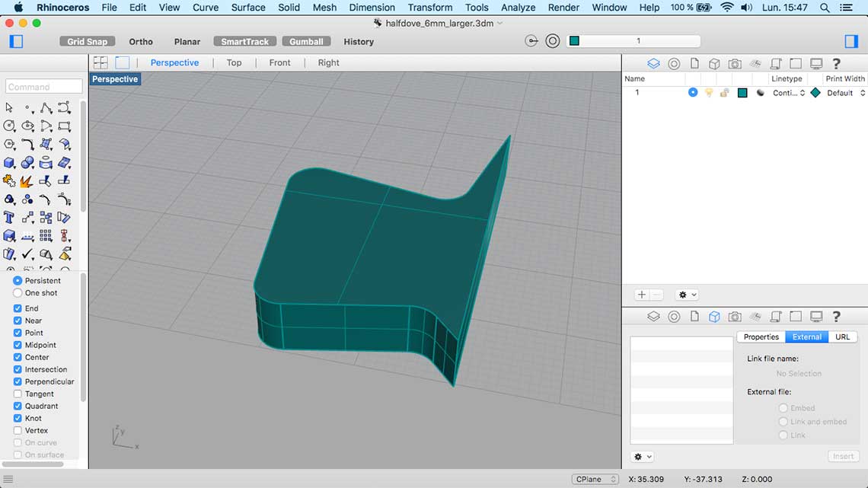Click the help question mark in upper inspector
The image size is (868, 488).
click(837, 64)
